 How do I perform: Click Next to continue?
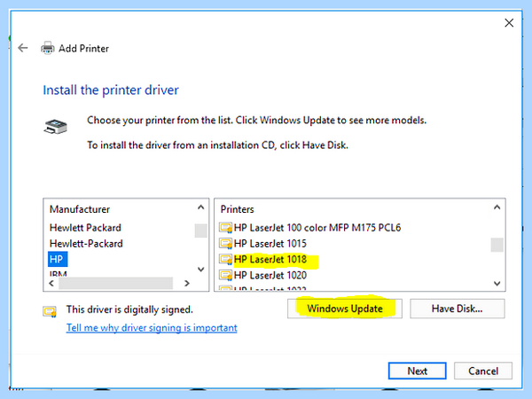click(x=417, y=371)
